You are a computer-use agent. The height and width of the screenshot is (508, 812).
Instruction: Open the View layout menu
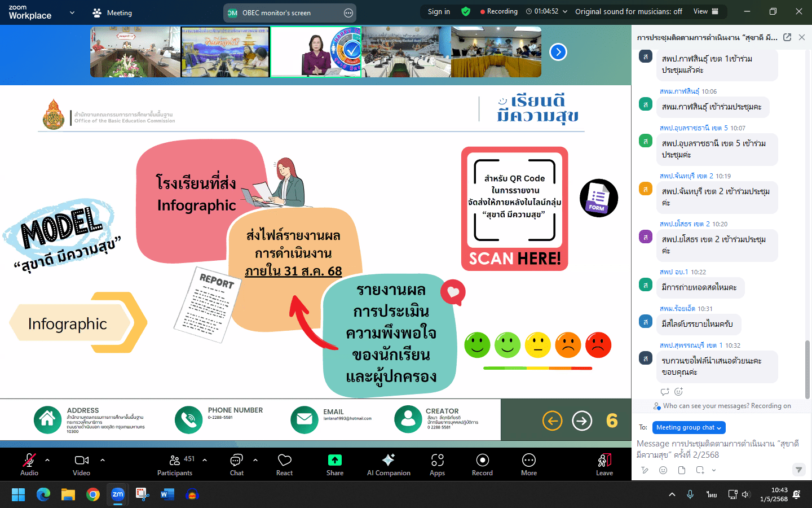point(706,11)
